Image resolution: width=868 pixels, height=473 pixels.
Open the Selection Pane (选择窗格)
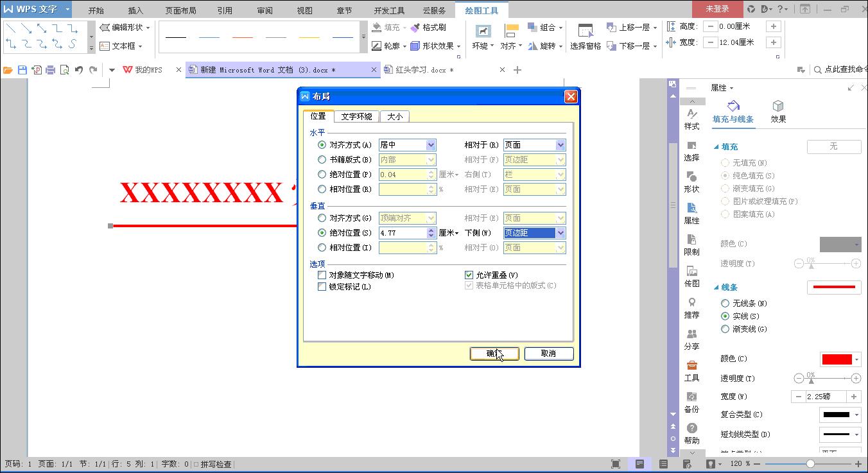click(x=585, y=34)
